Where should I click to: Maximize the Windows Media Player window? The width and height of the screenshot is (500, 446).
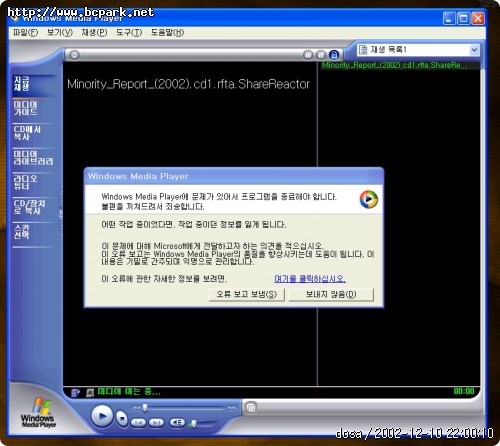coord(463,18)
